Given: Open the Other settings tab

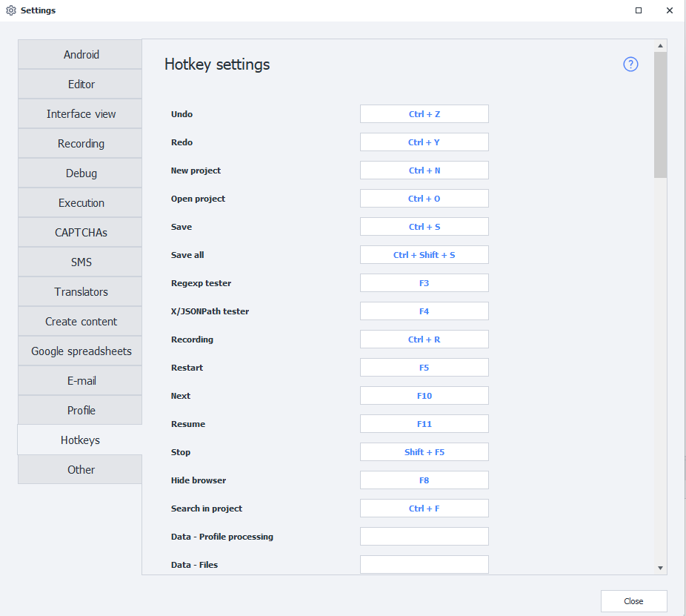Looking at the screenshot, I should pyautogui.click(x=81, y=470).
